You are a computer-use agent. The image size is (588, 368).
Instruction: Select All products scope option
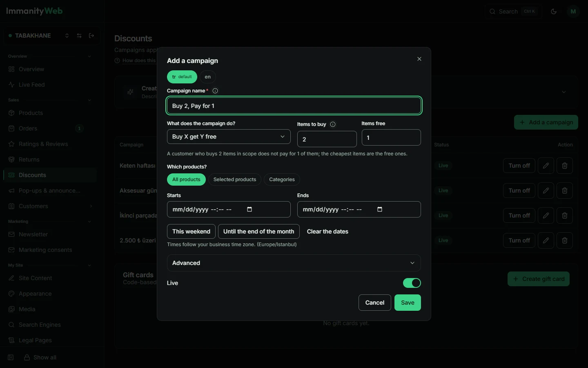(186, 180)
